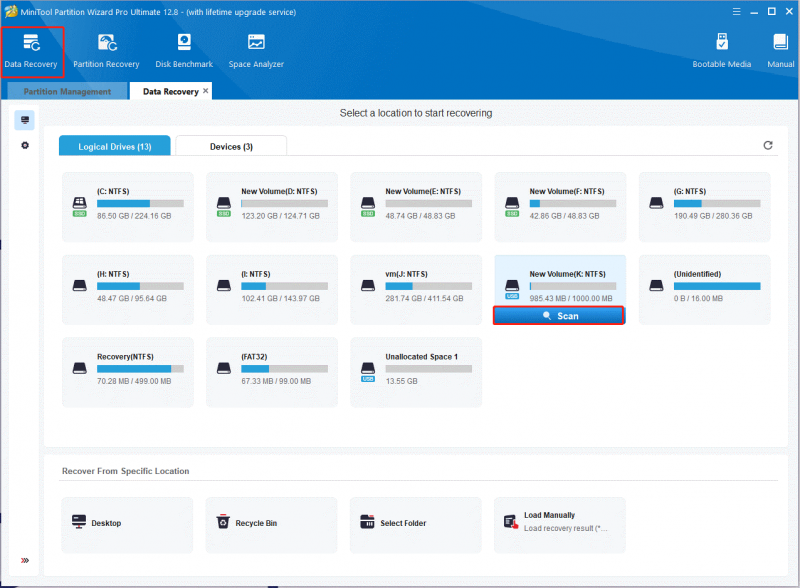The width and height of the screenshot is (800, 588).
Task: Select the monitor icon in sidebar
Action: [x=24, y=120]
